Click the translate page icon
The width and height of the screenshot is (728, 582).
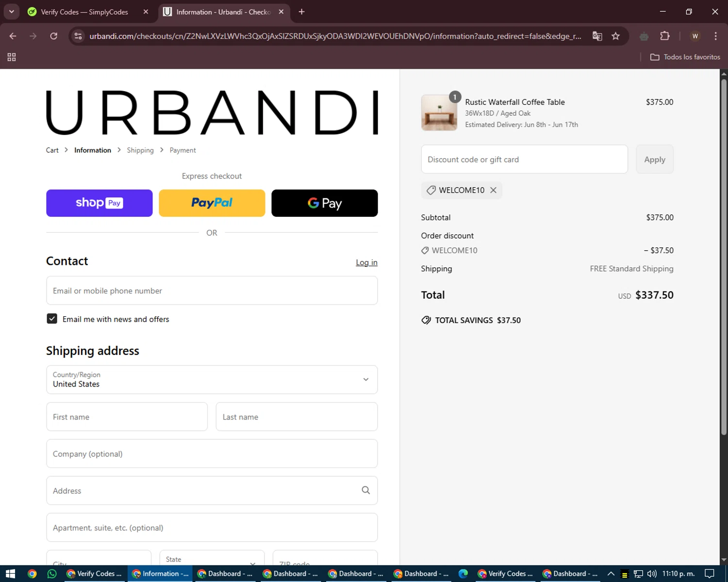click(x=597, y=36)
